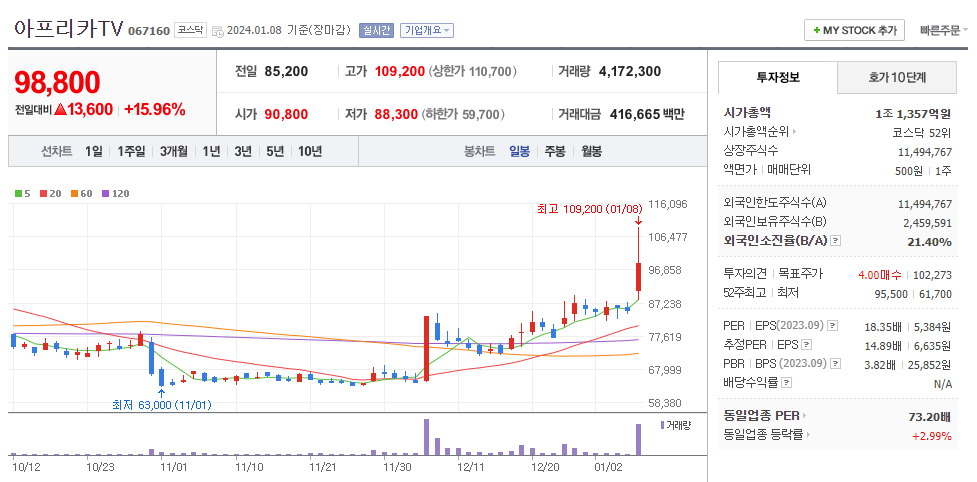
Task: Click the 거래량 value 4,172,300
Action: pyautogui.click(x=630, y=71)
